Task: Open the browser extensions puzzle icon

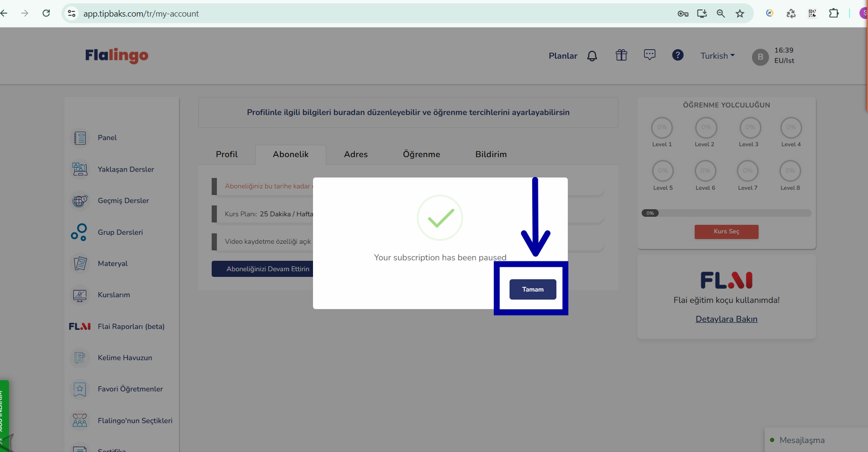Action: (x=834, y=13)
